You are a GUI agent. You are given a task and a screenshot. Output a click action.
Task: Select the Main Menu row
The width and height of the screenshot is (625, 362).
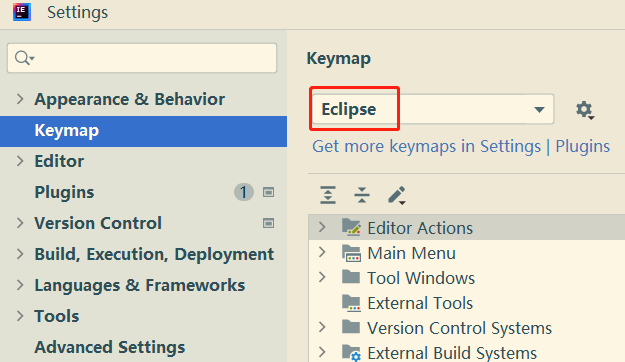tap(467, 253)
